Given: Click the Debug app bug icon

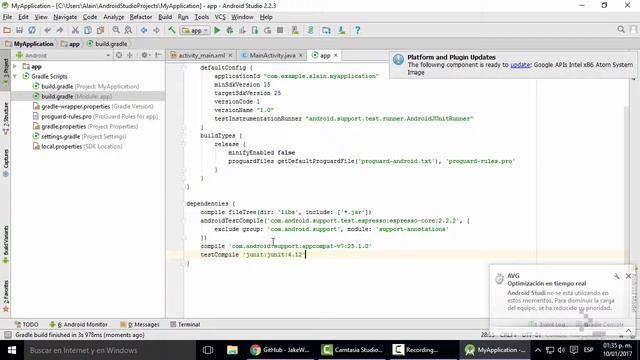Looking at the screenshot, I should pos(230,30).
